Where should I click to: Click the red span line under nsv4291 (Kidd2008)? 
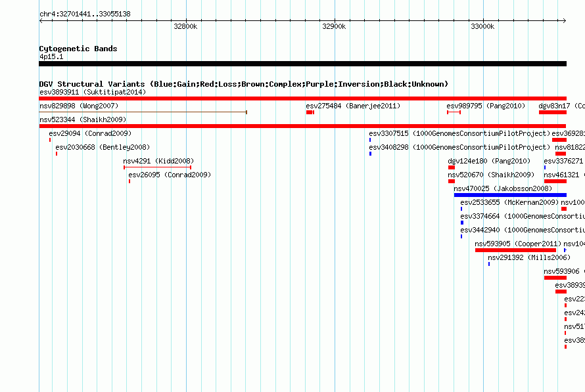tap(158, 167)
